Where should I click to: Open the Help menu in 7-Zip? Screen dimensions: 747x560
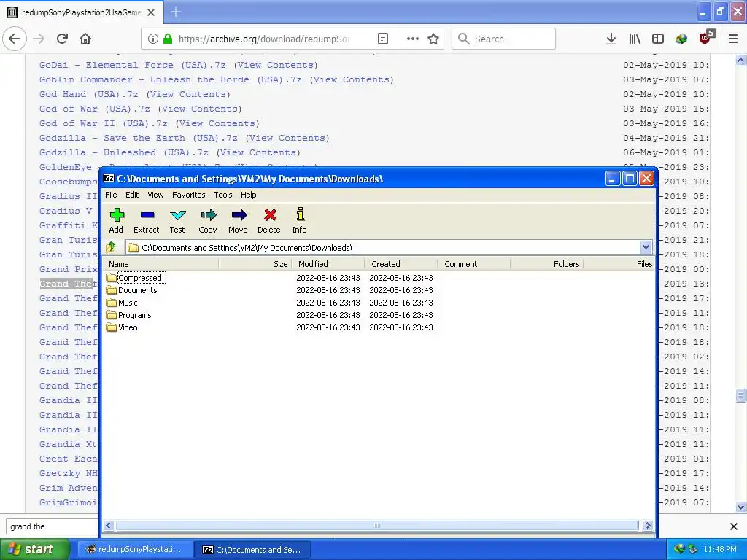click(248, 194)
